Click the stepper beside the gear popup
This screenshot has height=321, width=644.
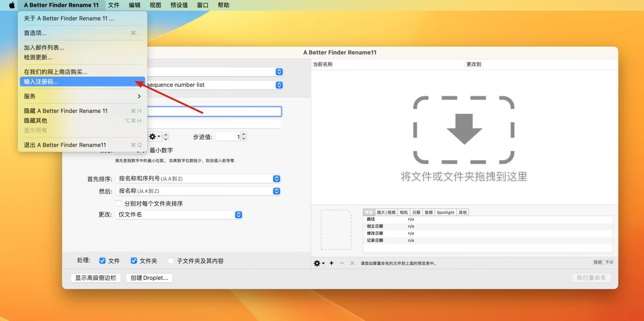click(166, 137)
